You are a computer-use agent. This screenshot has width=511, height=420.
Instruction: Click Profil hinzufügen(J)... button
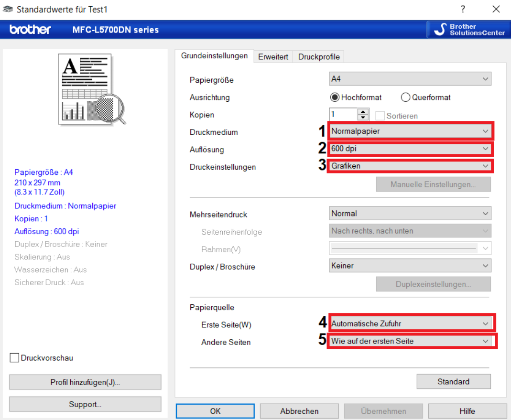(85, 382)
